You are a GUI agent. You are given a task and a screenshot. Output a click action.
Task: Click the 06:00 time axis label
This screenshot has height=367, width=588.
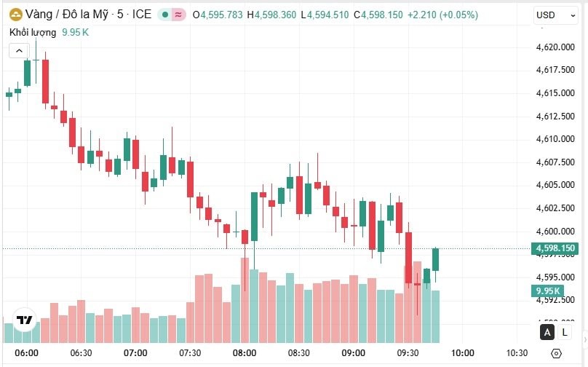26,353
